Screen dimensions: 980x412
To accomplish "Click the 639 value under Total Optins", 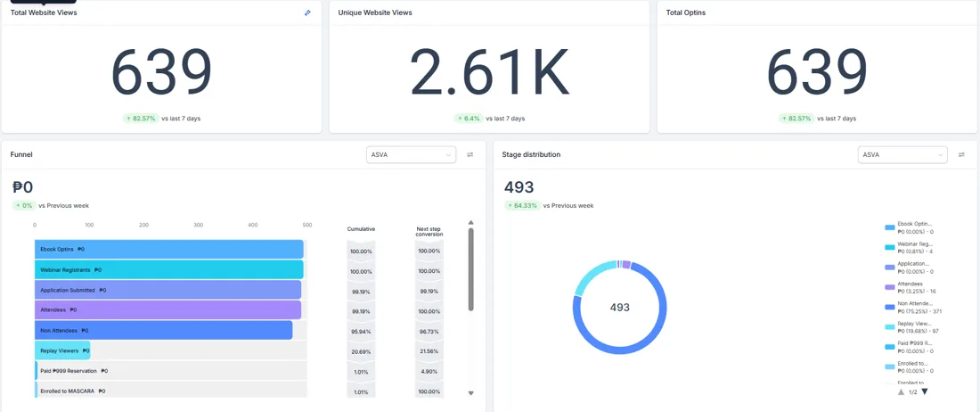I will click(817, 71).
